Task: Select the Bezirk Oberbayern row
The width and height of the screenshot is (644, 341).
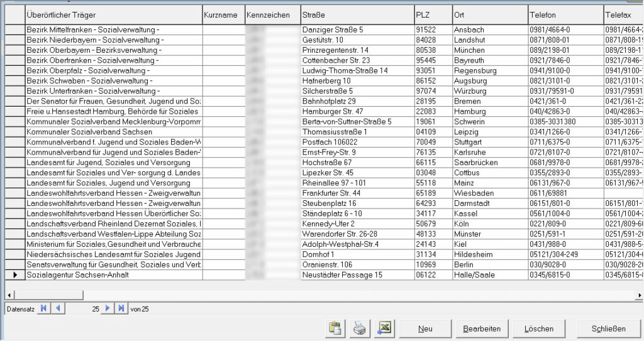Action: [113, 50]
